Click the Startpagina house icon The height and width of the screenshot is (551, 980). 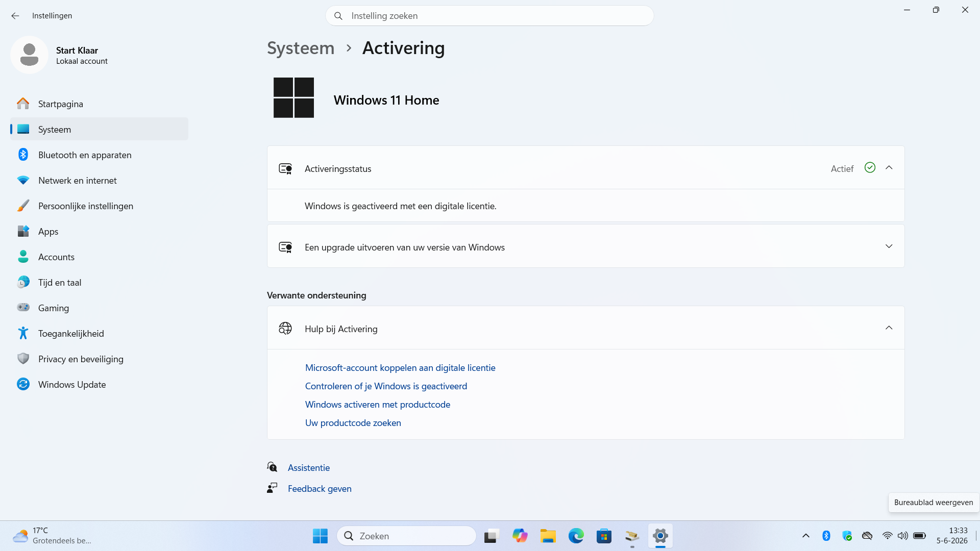pos(23,104)
